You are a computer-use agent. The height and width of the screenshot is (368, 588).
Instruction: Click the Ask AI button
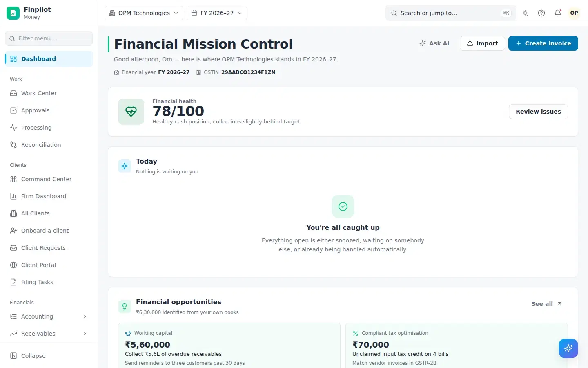tap(434, 43)
